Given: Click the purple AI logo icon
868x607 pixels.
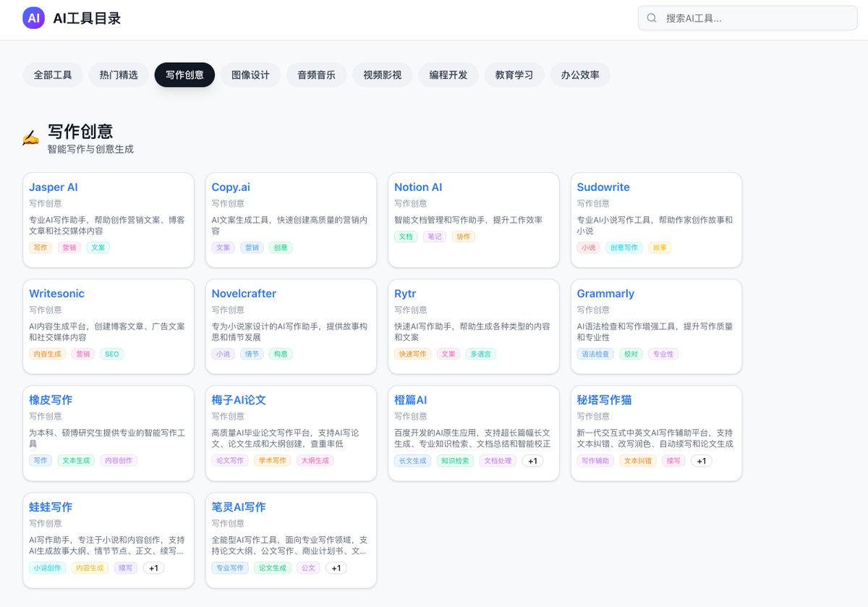Looking at the screenshot, I should (x=33, y=18).
